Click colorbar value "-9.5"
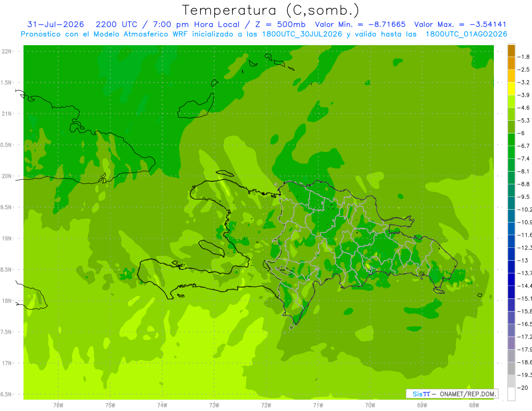532x411 pixels. [x=524, y=197]
